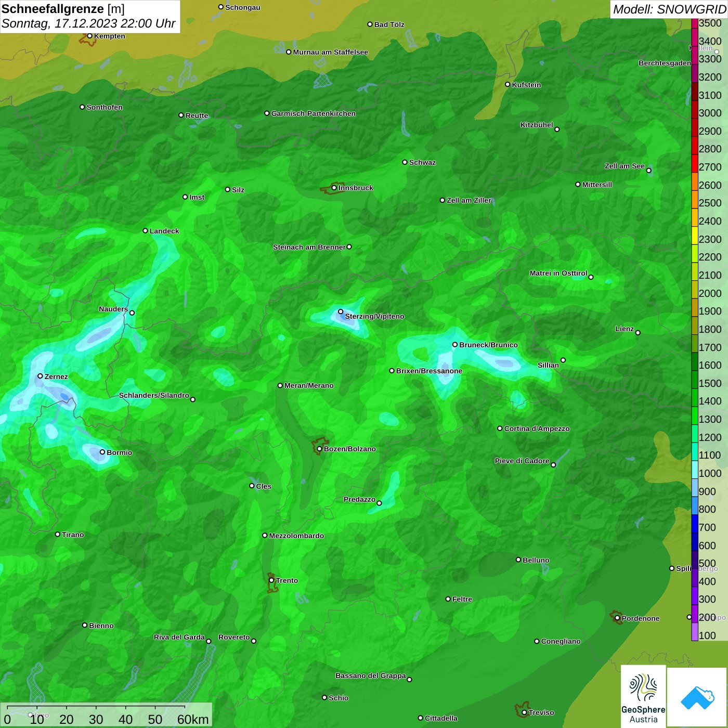Click the Cittadella label
The image size is (728, 728).
click(x=441, y=718)
